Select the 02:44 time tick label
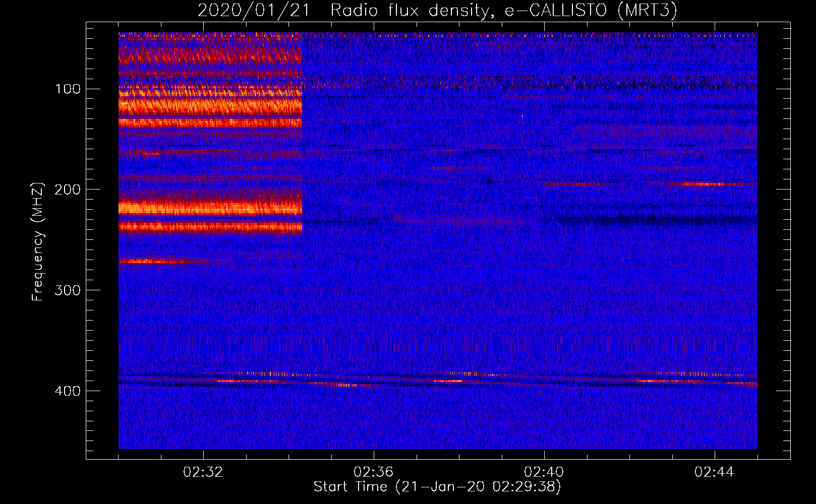This screenshot has height=504, width=816. tap(715, 472)
